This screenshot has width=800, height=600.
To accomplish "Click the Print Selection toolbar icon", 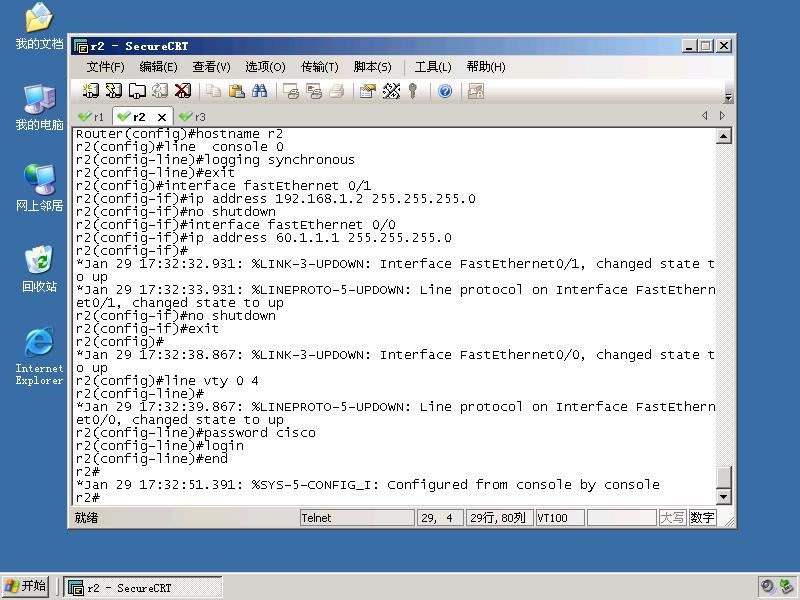I will 314,91.
